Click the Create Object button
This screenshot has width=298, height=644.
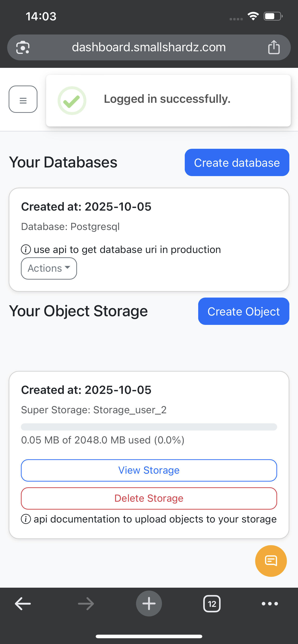tap(243, 311)
